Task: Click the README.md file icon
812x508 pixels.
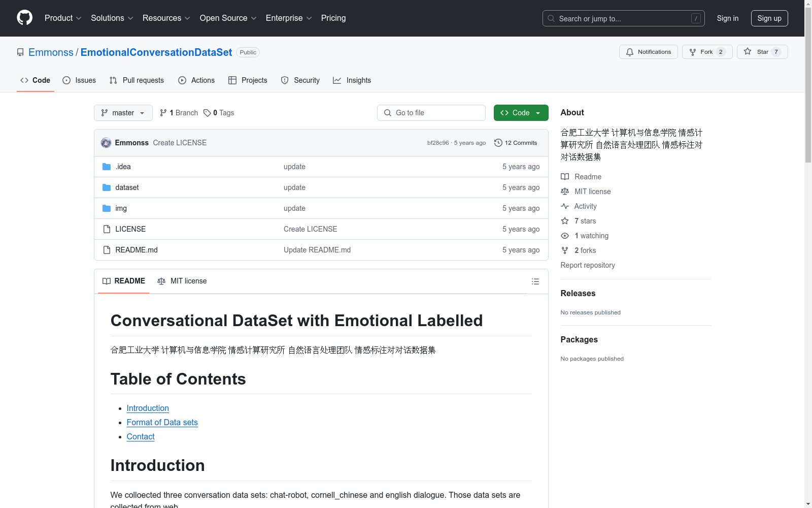Action: coord(107,250)
